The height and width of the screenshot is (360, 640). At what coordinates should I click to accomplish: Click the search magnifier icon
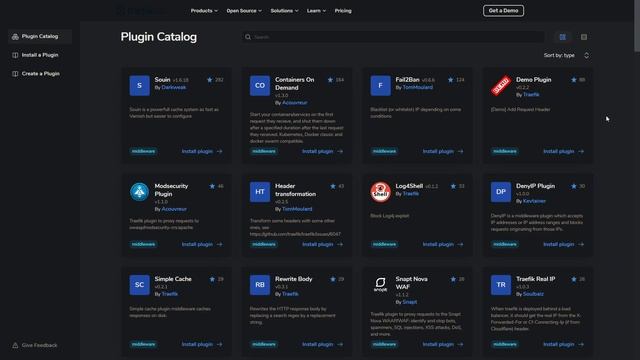pos(248,37)
